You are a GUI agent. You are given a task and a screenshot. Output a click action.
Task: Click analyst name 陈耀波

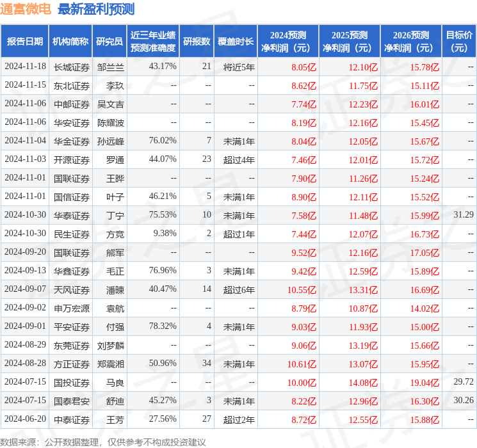[x=111, y=123]
